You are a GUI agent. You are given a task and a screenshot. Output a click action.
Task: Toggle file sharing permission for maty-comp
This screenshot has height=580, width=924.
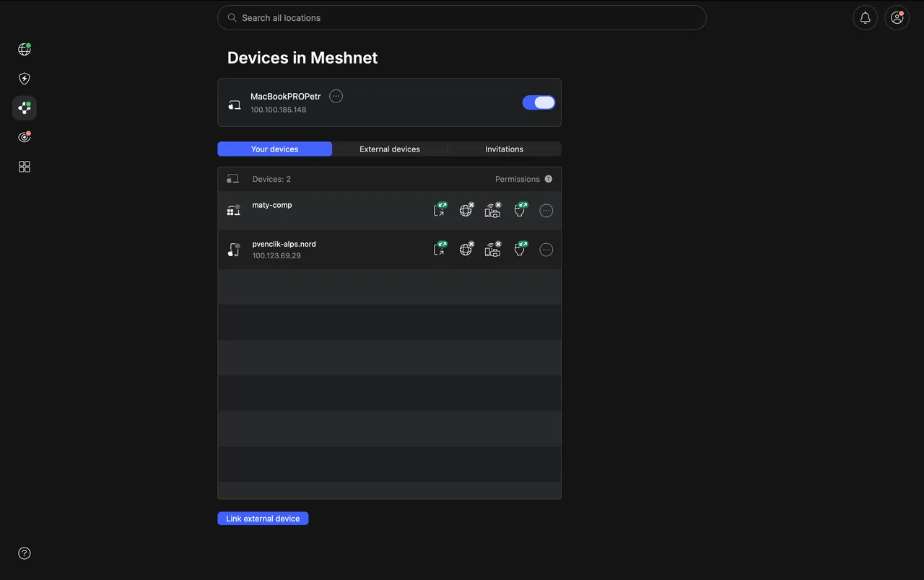(x=520, y=210)
